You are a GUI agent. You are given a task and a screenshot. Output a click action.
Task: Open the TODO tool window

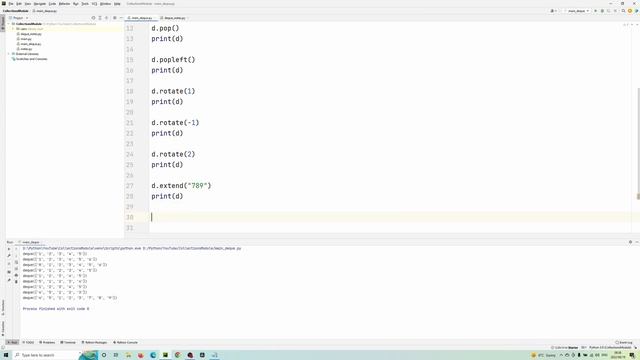[28, 342]
